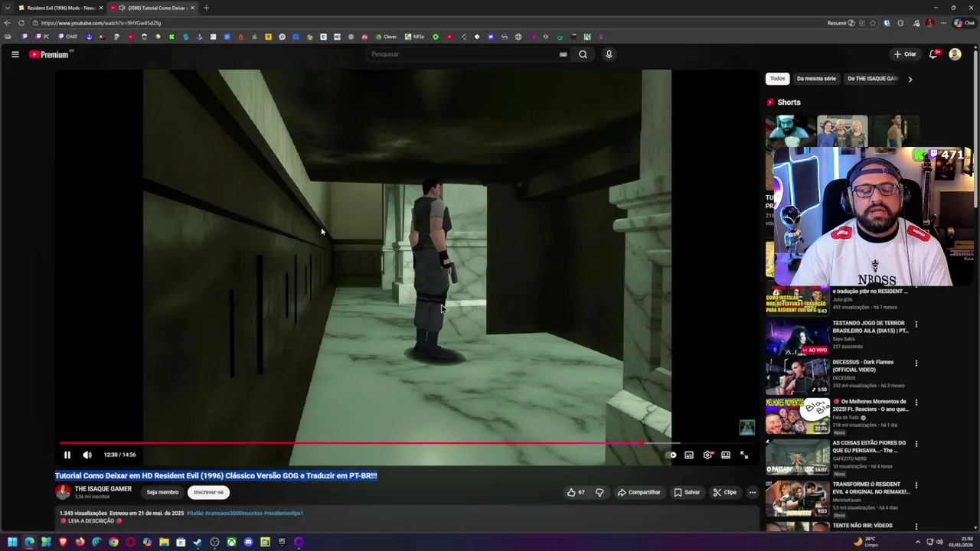Open the on-screen keyboard icon in search box
This screenshot has height=551, width=980.
click(x=563, y=54)
